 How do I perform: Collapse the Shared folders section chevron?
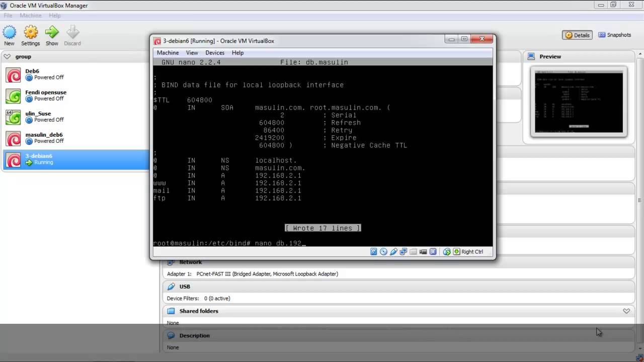click(x=626, y=311)
